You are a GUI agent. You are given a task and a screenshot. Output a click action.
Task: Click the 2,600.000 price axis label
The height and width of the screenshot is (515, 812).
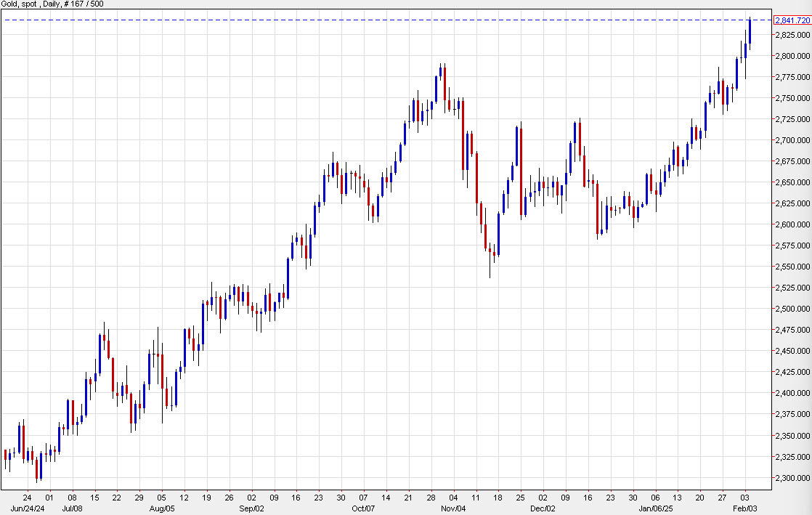(792, 225)
